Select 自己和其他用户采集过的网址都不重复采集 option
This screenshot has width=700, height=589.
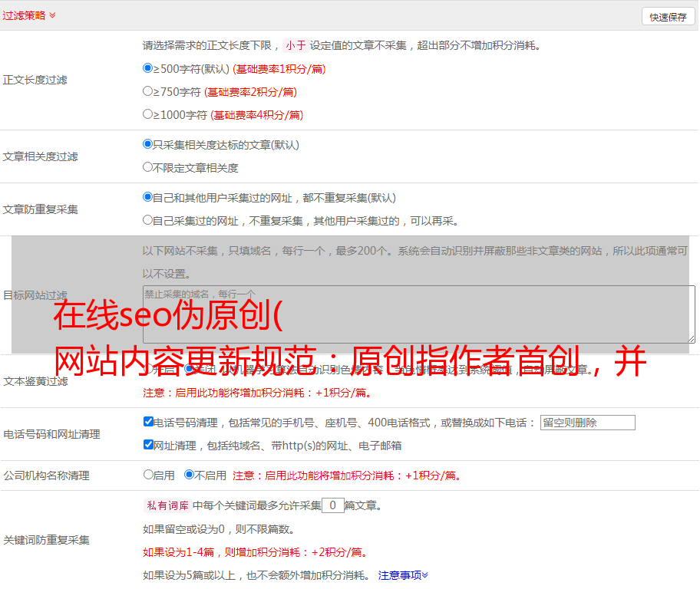pos(147,197)
